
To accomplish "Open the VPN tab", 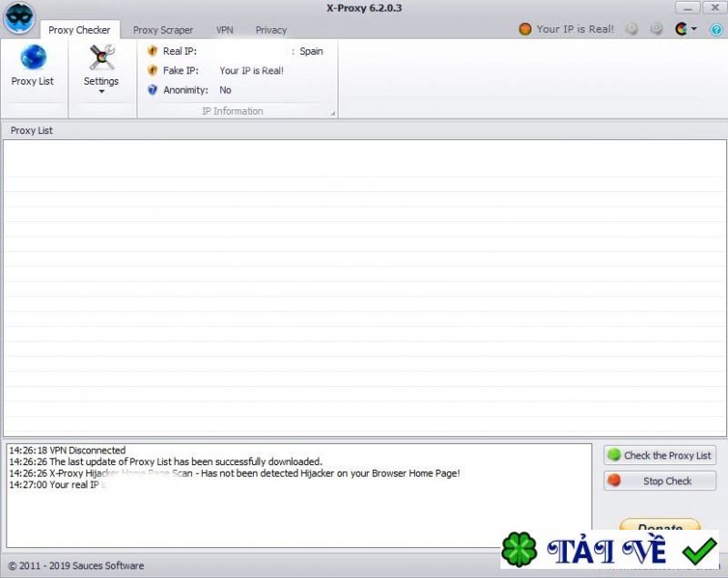I will coord(224,29).
